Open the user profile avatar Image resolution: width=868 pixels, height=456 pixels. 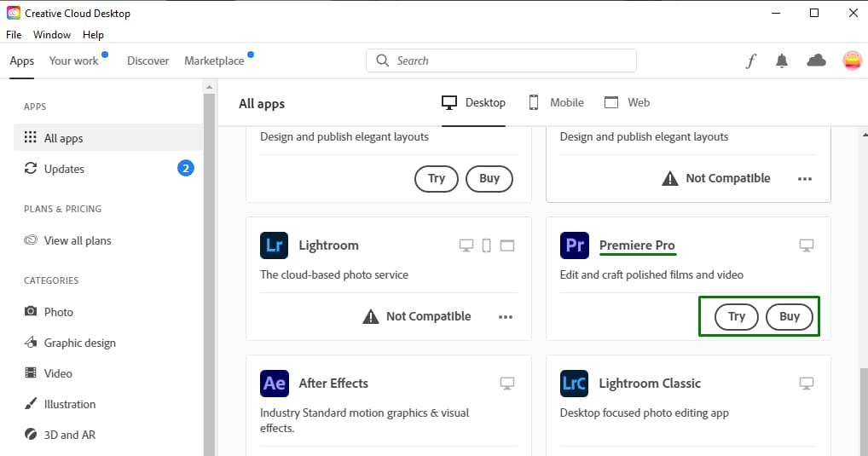[853, 61]
